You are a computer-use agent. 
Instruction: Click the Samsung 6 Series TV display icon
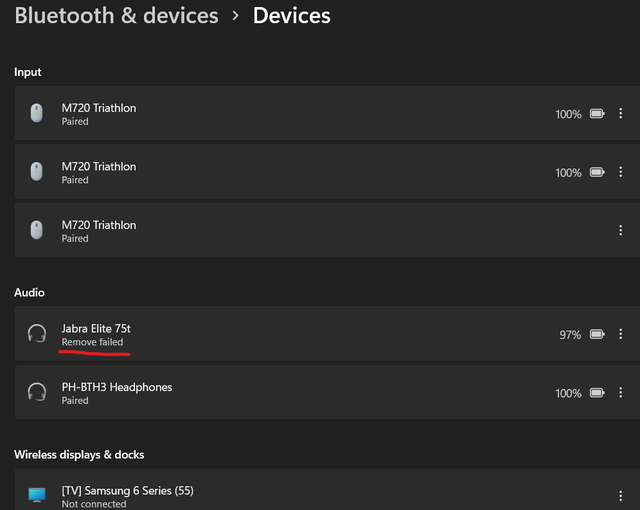point(37,495)
